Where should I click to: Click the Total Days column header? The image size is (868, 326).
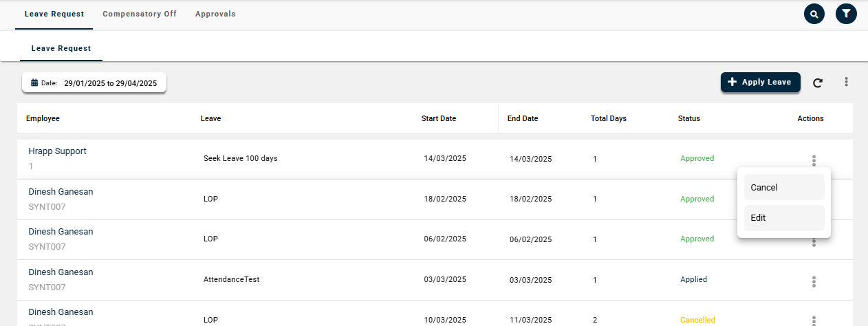(608, 118)
